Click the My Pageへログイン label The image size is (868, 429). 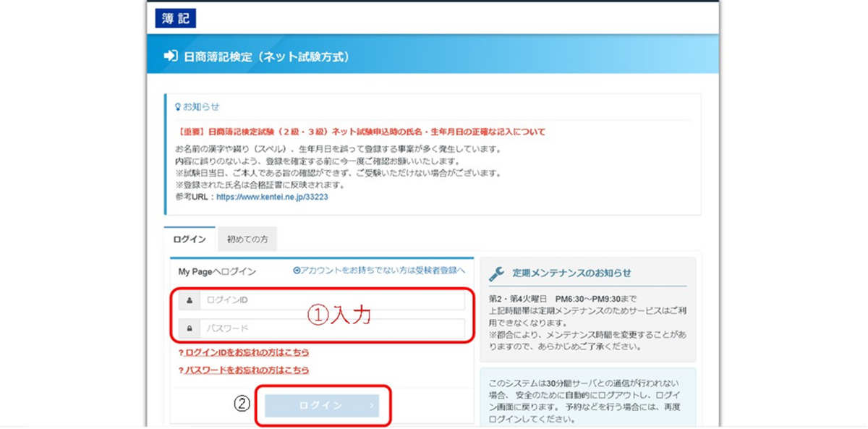pos(217,271)
